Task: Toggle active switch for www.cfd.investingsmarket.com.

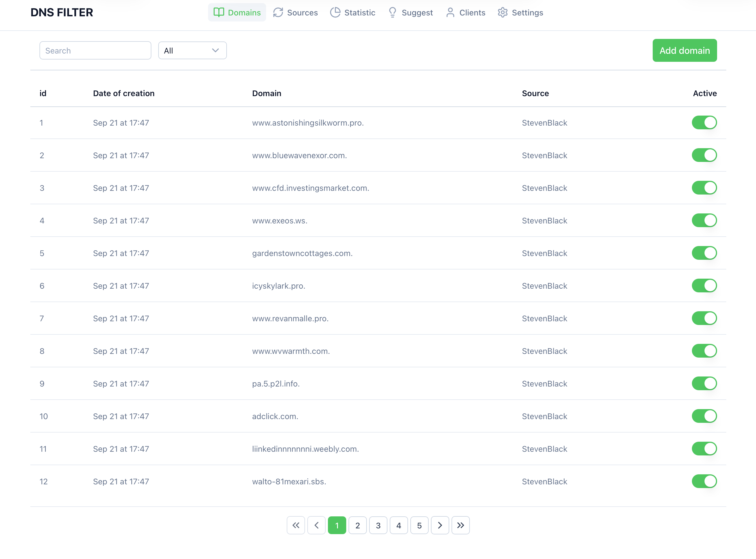Action: (x=704, y=188)
